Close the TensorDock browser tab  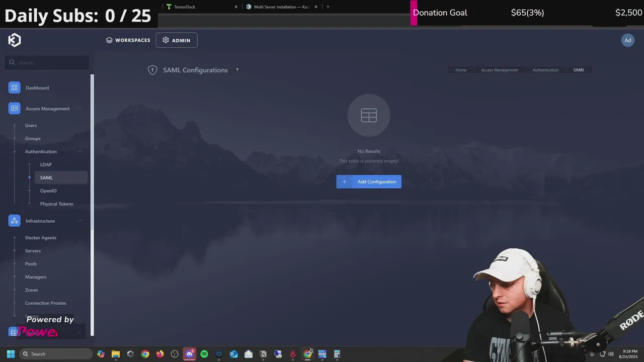[x=236, y=7]
